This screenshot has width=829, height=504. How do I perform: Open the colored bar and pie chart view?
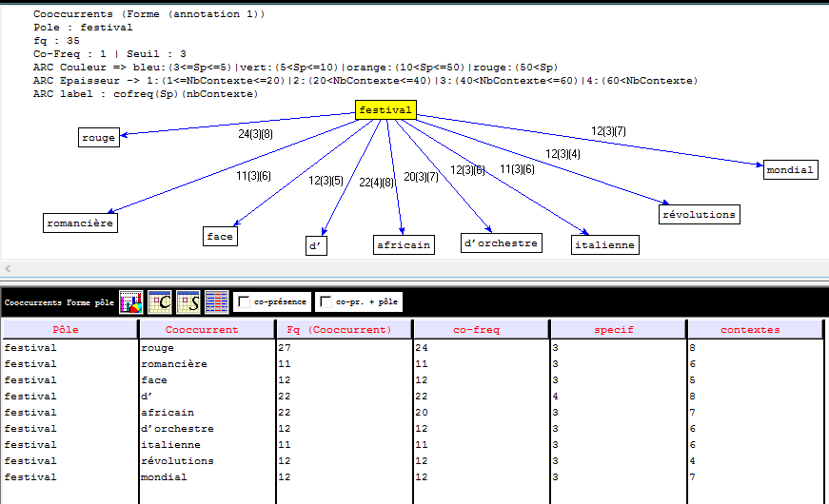[x=131, y=302]
